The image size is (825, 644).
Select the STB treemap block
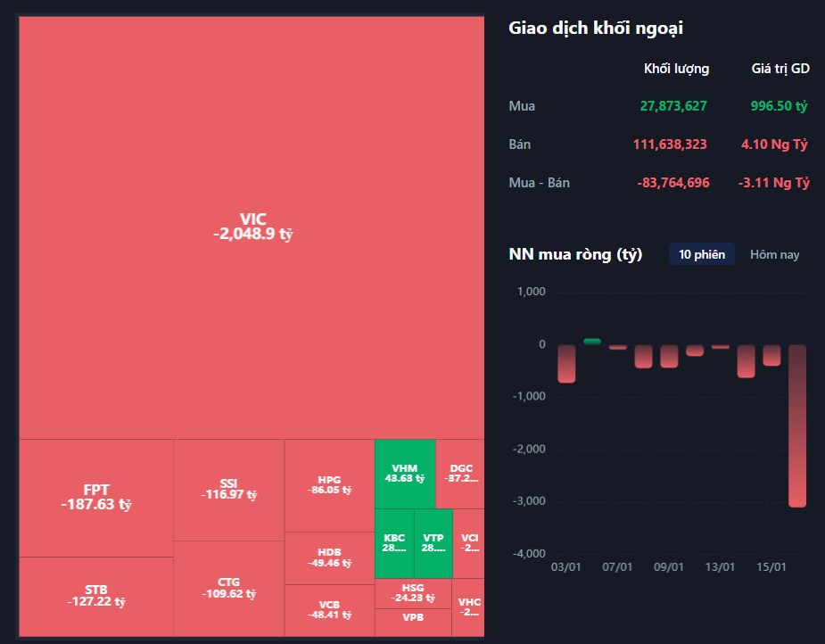95,595
